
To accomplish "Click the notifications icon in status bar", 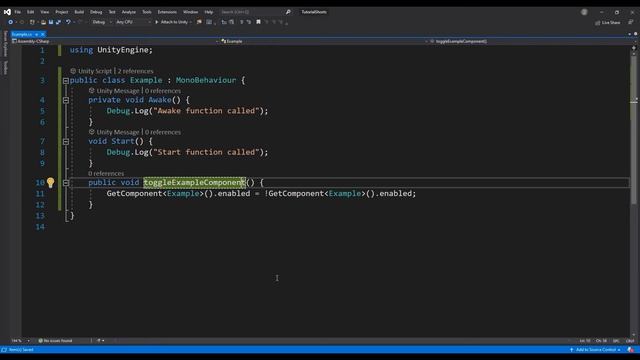I will 631,350.
